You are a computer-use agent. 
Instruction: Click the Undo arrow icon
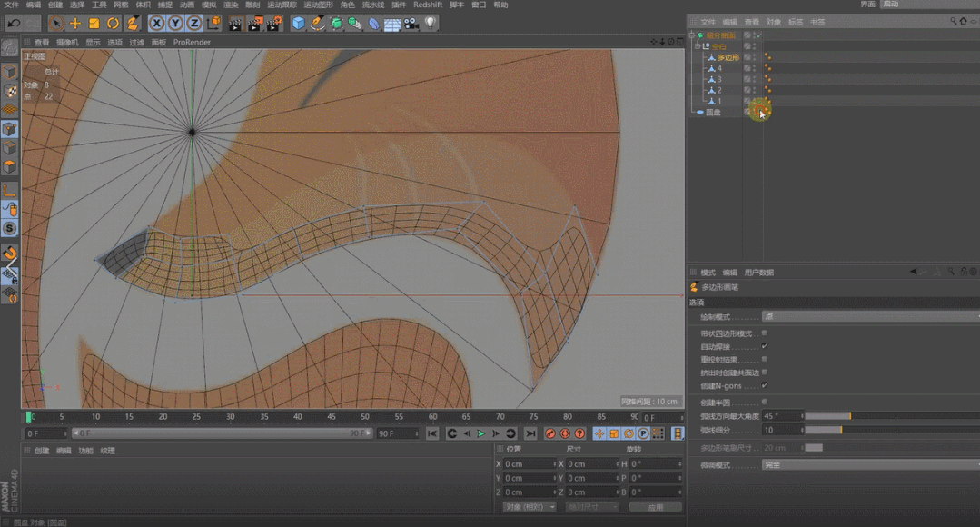pyautogui.click(x=15, y=23)
